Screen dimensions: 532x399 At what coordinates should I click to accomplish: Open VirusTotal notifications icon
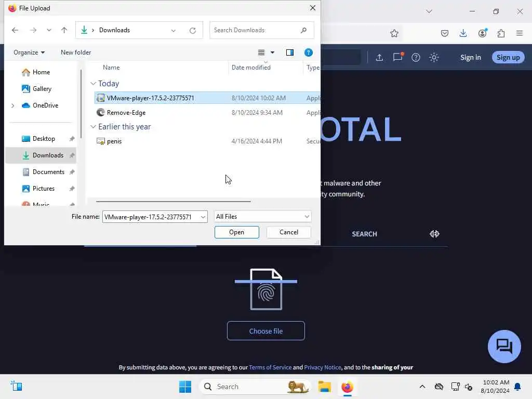tap(397, 57)
